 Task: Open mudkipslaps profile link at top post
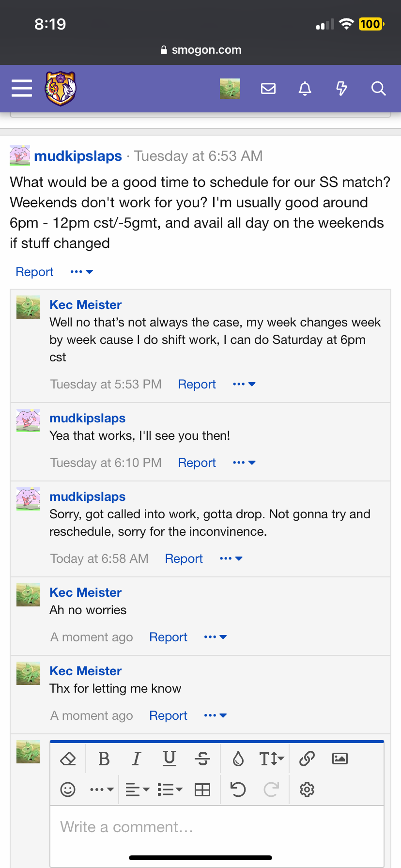click(x=78, y=156)
